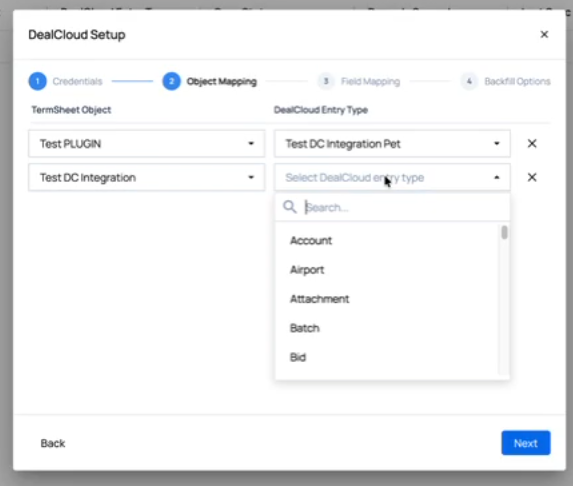Viewport: 573px width, 486px height.
Task: Go to step 1 Credentials circle
Action: (x=38, y=81)
